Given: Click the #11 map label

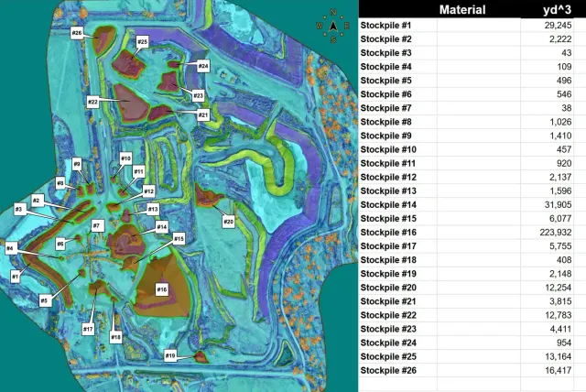Looking at the screenshot, I should click(138, 172).
